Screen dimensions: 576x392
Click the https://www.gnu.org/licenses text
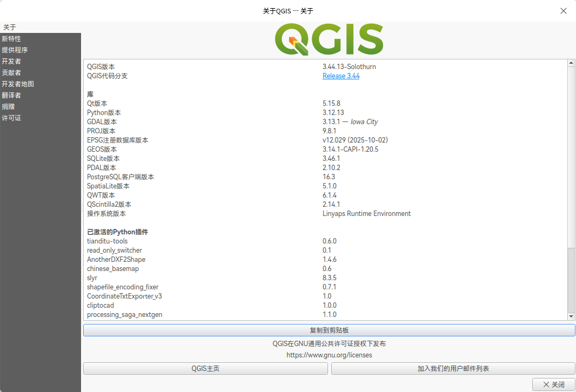329,355
